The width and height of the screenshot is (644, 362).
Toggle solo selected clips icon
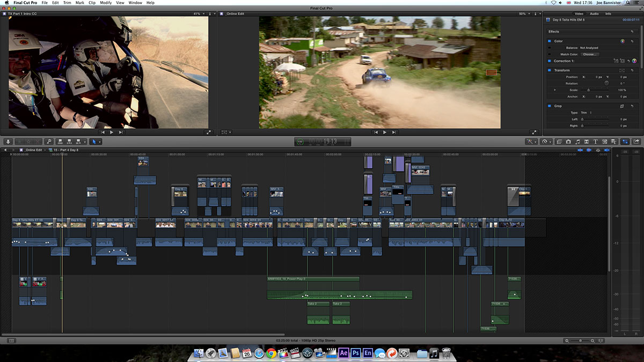coord(598,150)
